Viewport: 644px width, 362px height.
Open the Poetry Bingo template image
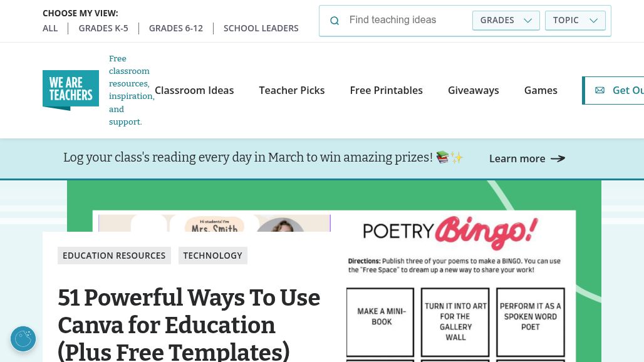coord(460,288)
